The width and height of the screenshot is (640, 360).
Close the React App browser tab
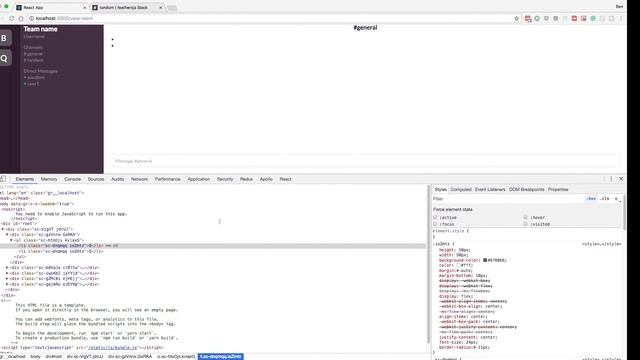tap(84, 7)
